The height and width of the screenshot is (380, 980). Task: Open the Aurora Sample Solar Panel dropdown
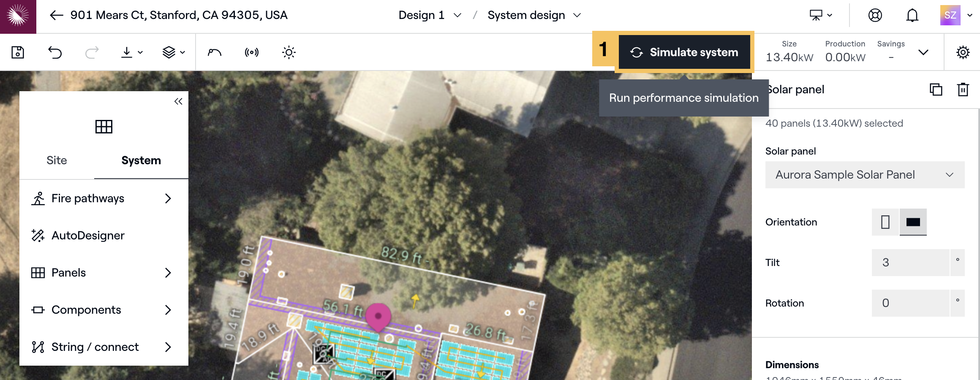[x=864, y=175]
